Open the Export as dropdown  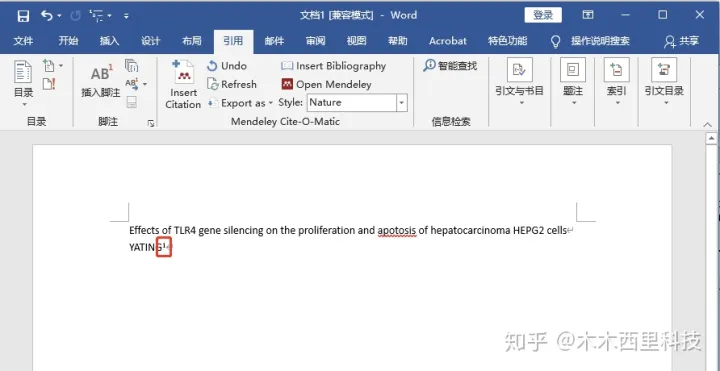tap(240, 103)
